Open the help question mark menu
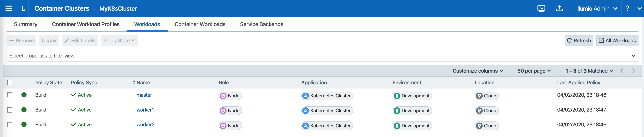 point(627,8)
